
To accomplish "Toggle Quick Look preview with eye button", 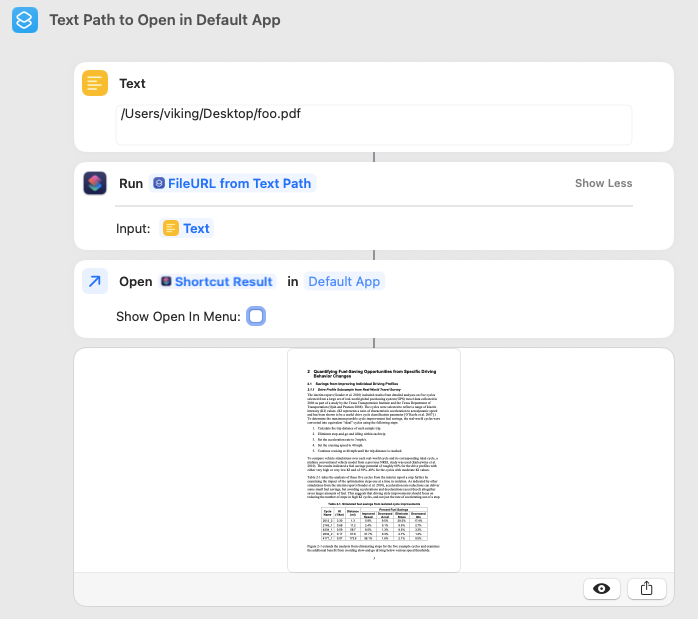I will point(601,588).
